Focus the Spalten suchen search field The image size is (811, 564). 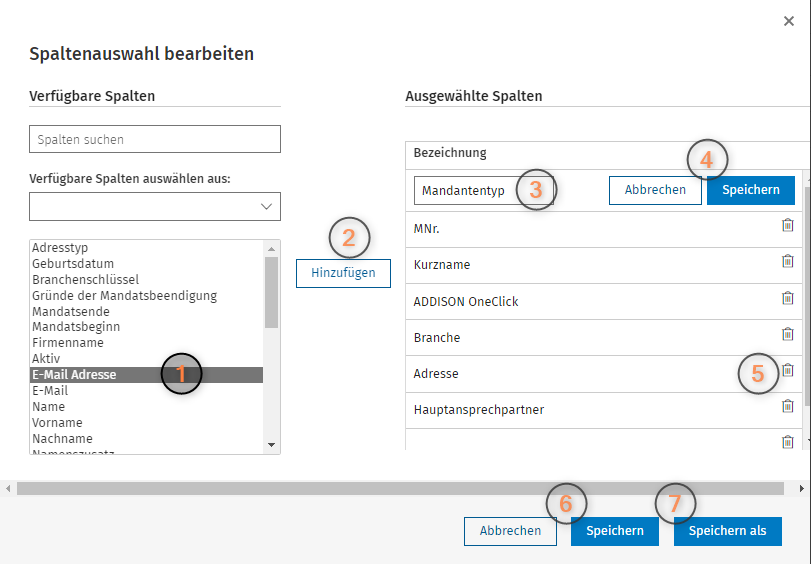(x=155, y=139)
